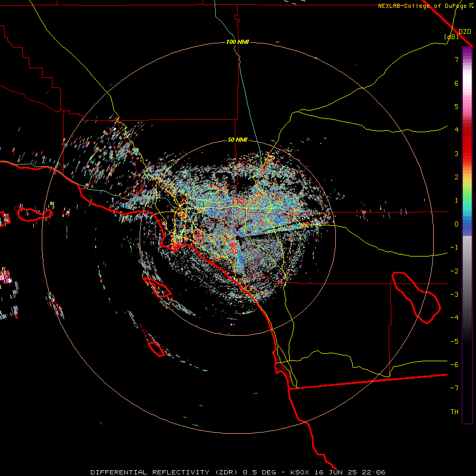Click the -1 dB scale tick label

click(454, 248)
